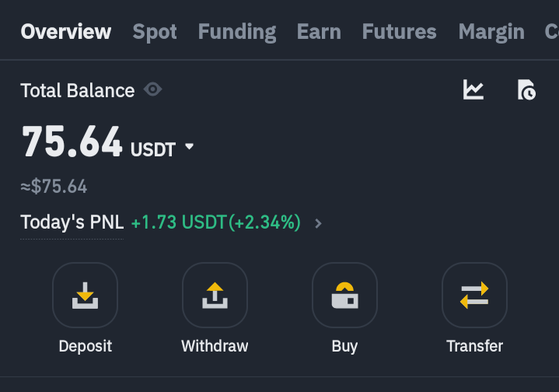Switch to the Funding tab
Viewport: 559px width, 392px height.
click(x=237, y=32)
